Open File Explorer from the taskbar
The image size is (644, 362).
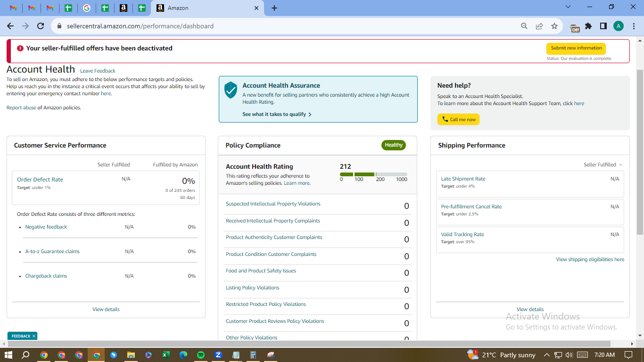pyautogui.click(x=131, y=355)
